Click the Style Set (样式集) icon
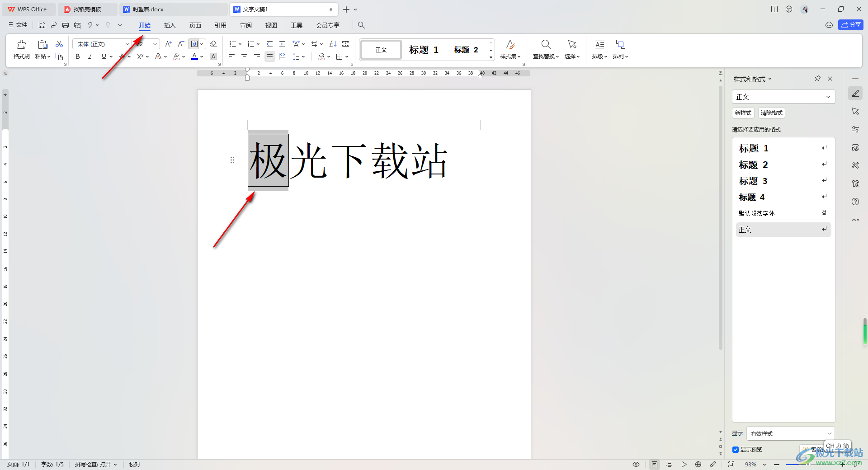The width and height of the screenshot is (868, 470). (x=510, y=44)
